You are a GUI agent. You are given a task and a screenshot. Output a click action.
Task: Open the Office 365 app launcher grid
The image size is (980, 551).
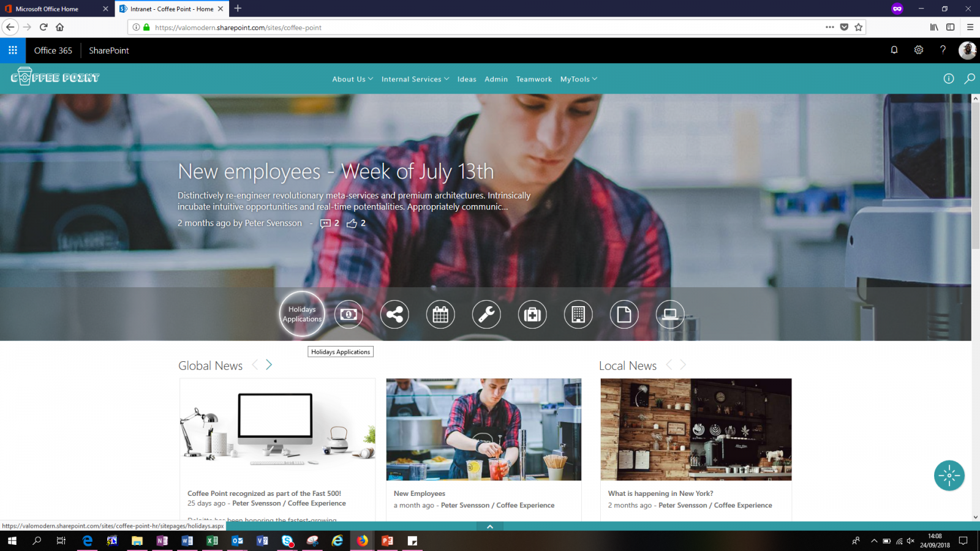(x=13, y=50)
